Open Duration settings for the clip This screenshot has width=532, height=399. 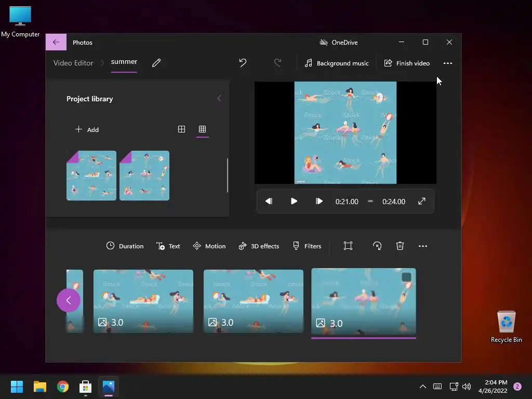click(x=125, y=246)
